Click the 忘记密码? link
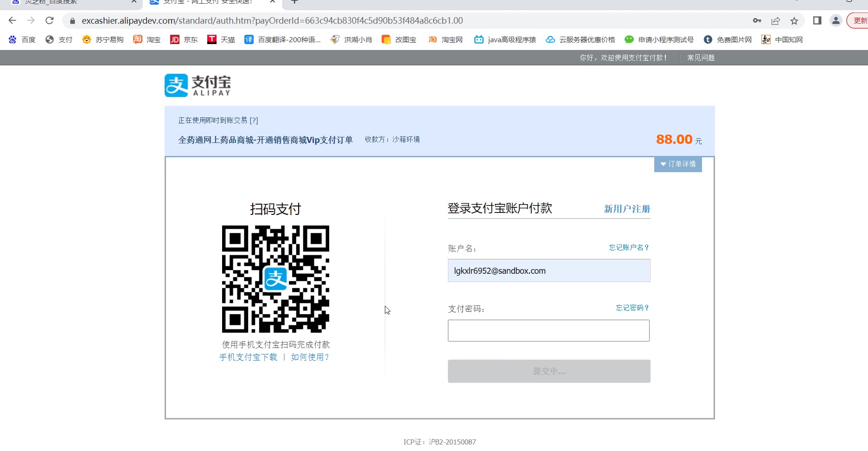The width and height of the screenshot is (868, 451). 632,308
